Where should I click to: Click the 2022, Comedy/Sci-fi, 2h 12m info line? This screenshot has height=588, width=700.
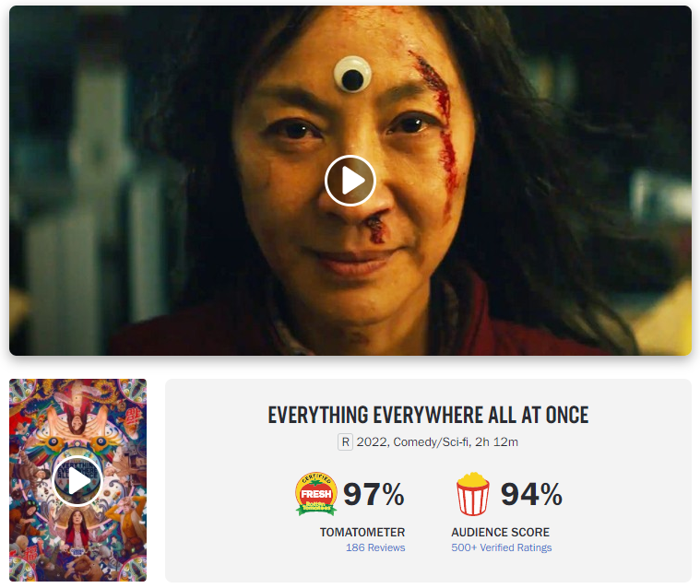point(437,442)
